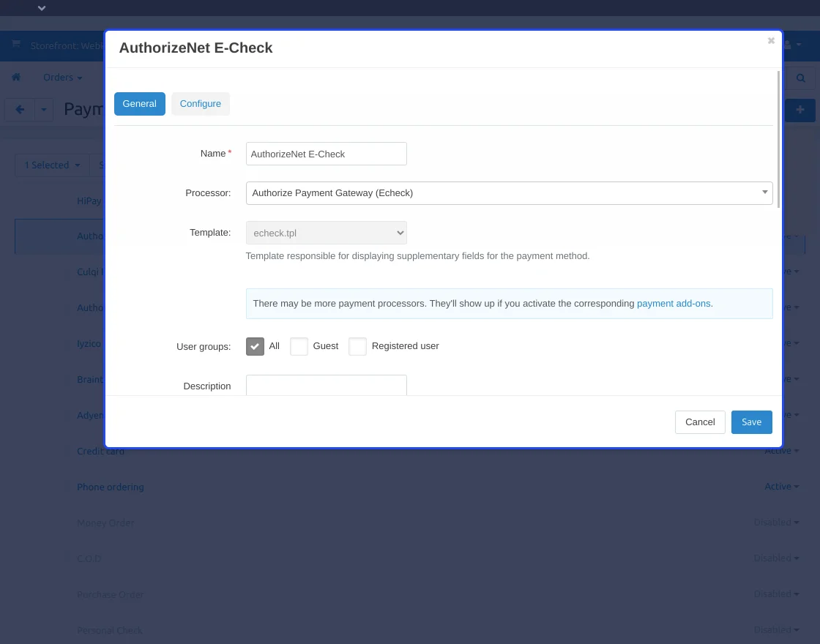The width and height of the screenshot is (820, 644).
Task: Click the search icon in background page
Action: (801, 78)
